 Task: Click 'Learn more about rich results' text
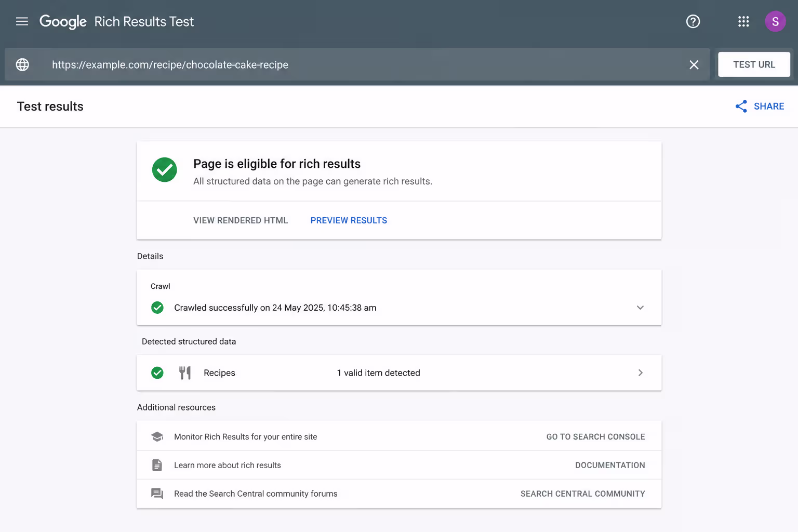coord(228,465)
